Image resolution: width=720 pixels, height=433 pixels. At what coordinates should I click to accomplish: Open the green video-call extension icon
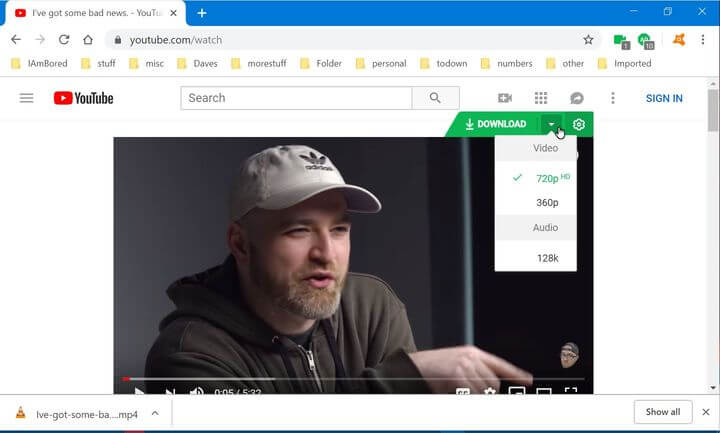click(622, 41)
